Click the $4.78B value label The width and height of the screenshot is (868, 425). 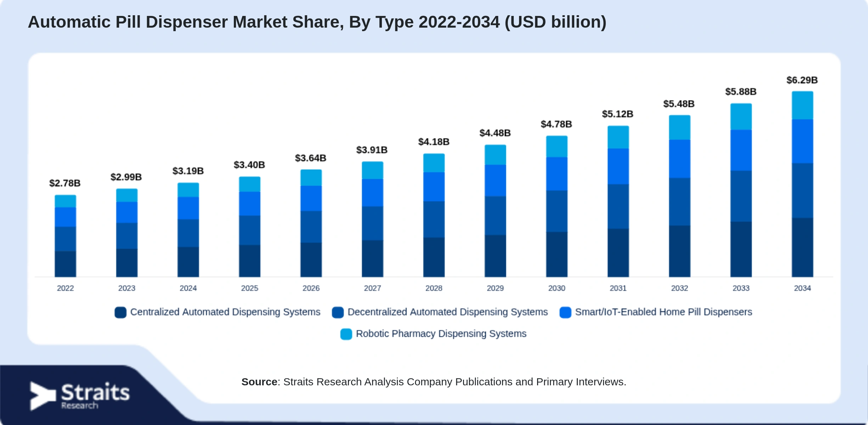557,124
